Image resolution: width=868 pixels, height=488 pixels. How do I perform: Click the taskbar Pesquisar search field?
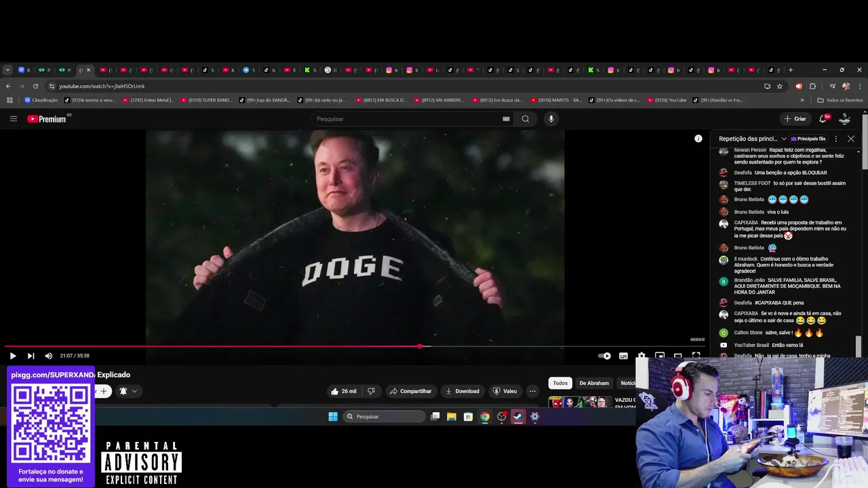coord(384,417)
